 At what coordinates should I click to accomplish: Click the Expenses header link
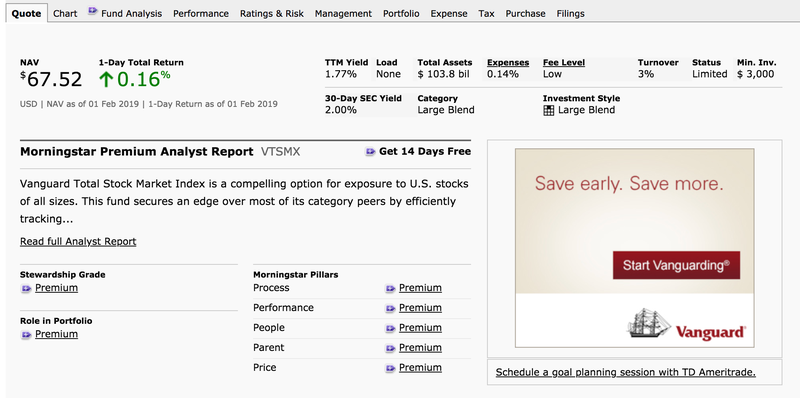(x=508, y=63)
